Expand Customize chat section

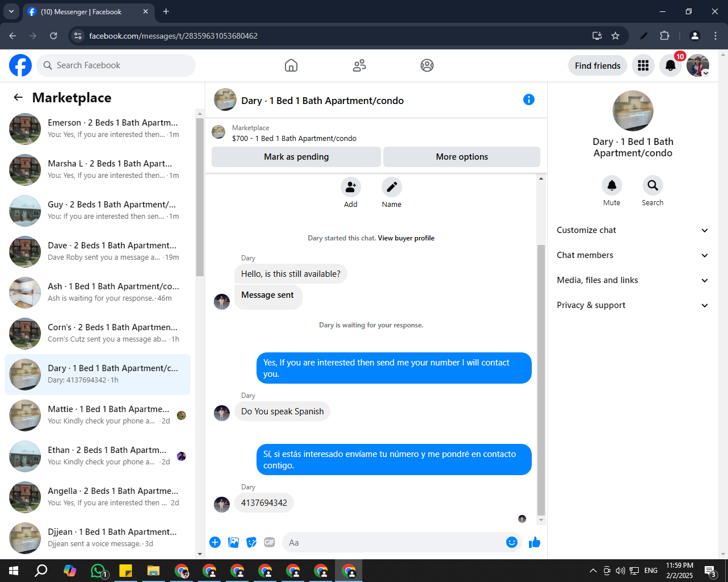633,230
